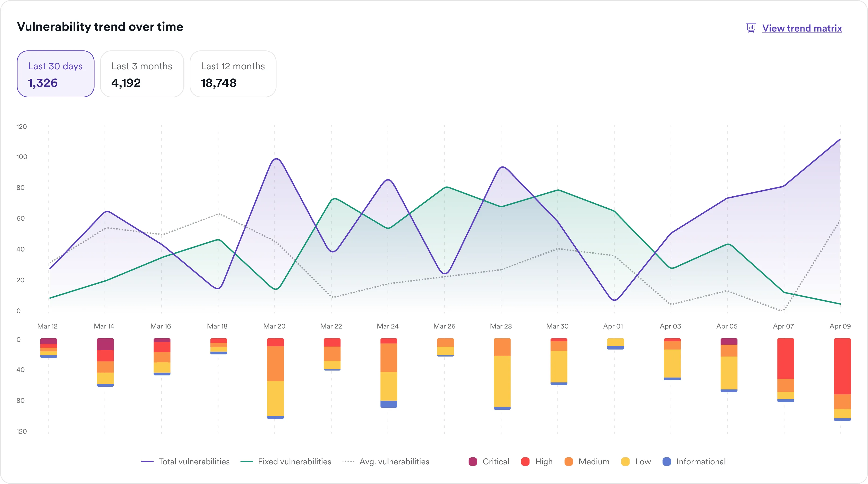The width and height of the screenshot is (868, 484).
Task: Toggle Fixed vulnerabilities legend line
Action: click(x=286, y=461)
